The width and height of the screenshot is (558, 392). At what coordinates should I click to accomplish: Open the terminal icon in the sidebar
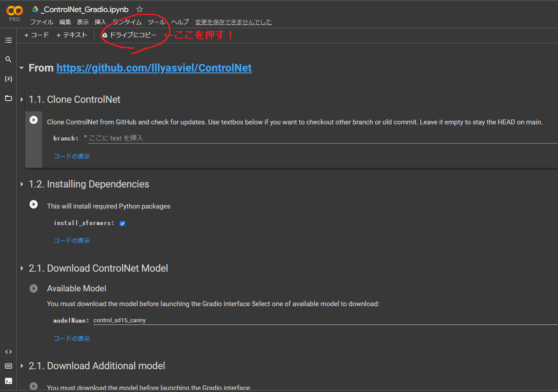8,381
